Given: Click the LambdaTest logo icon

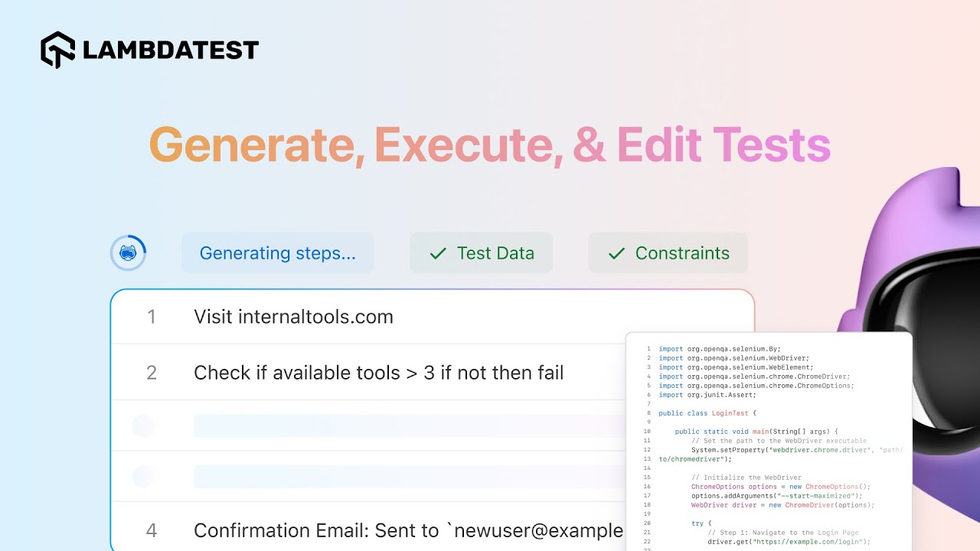Looking at the screenshot, I should (57, 50).
